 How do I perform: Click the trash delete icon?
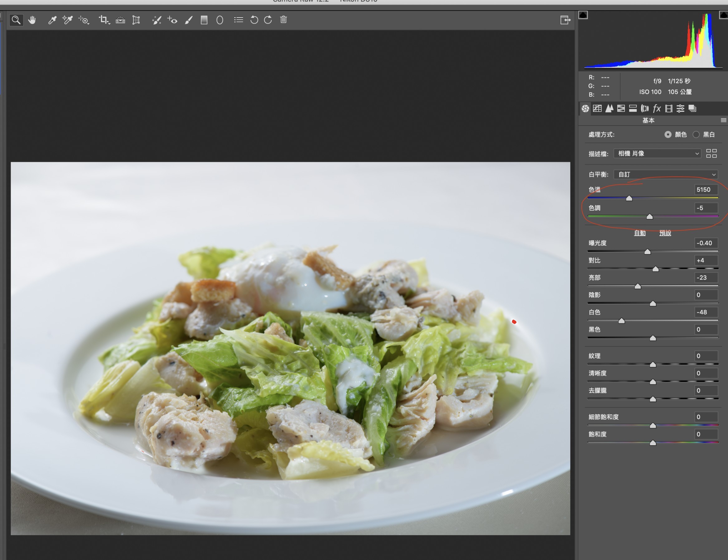283,20
